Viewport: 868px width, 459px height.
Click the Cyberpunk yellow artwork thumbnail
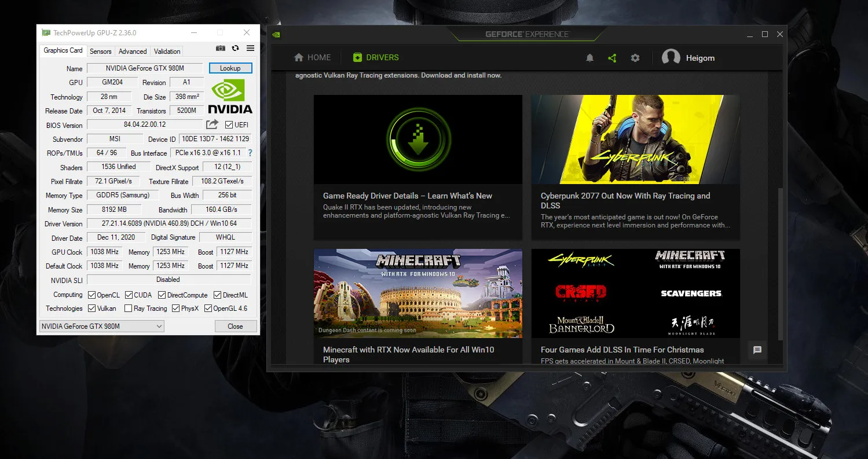(x=636, y=139)
